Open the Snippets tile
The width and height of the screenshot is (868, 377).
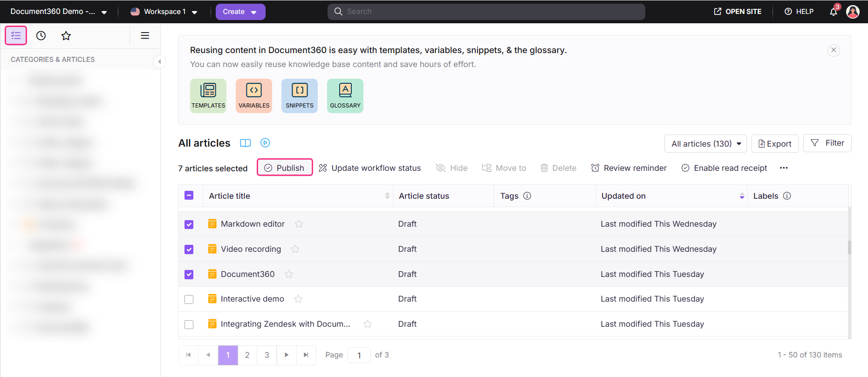pyautogui.click(x=300, y=95)
